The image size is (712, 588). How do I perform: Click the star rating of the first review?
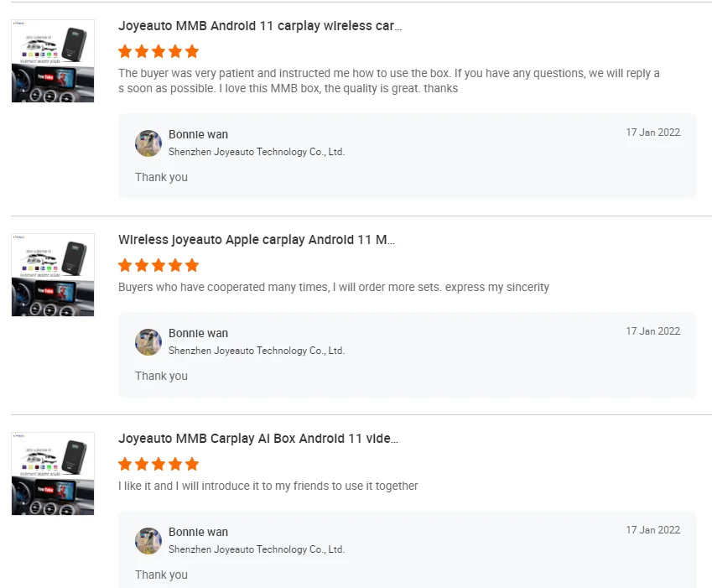159,51
